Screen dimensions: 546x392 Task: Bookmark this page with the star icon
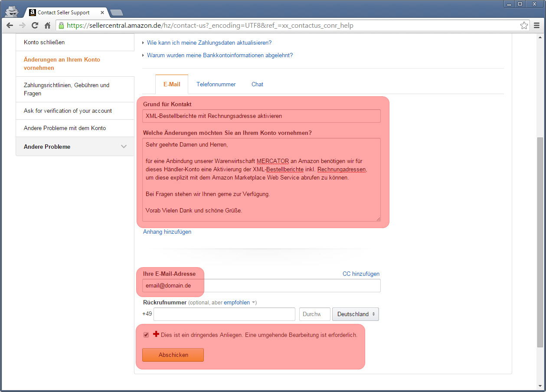pyautogui.click(x=524, y=26)
